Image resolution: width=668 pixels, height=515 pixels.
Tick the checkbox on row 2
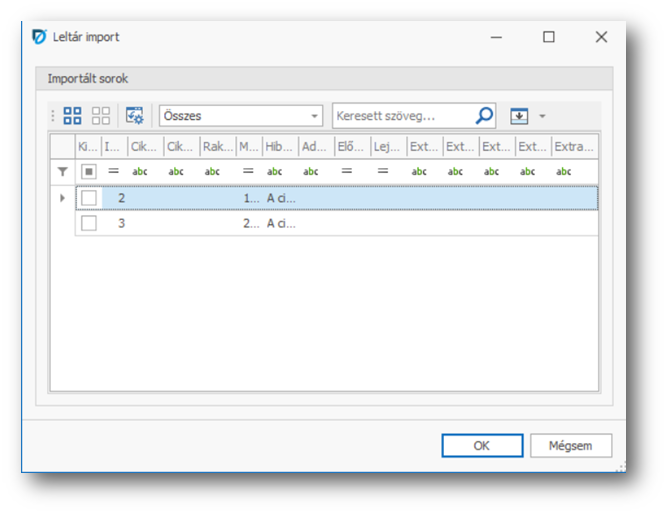point(89,198)
